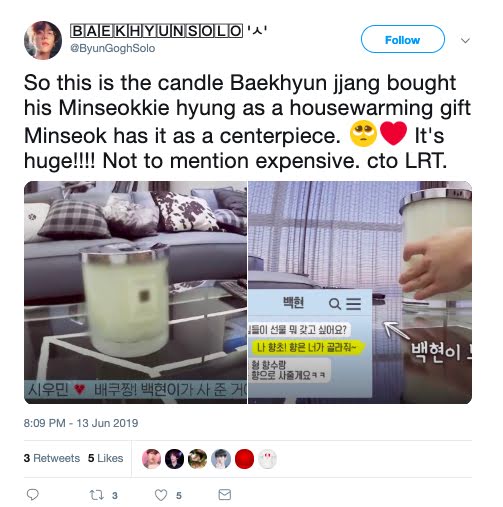Follow the @ByunGoghSolo account
The height and width of the screenshot is (507, 503).
(x=403, y=39)
